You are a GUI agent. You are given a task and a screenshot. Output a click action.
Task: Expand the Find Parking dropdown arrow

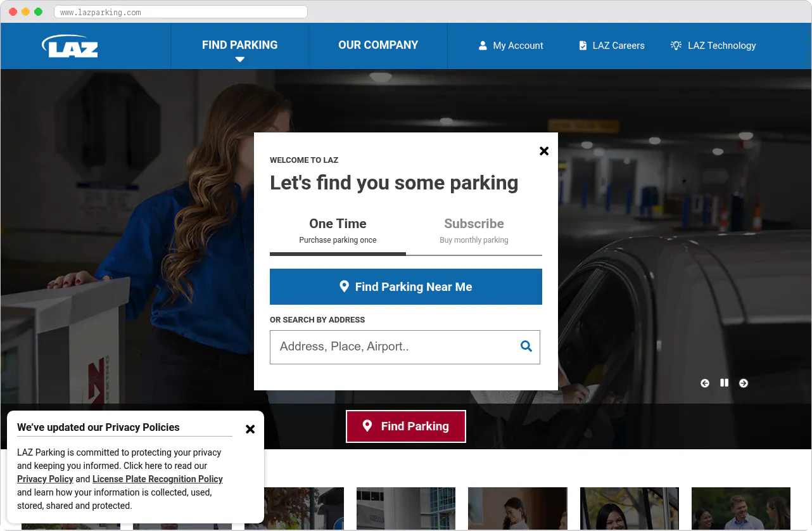pyautogui.click(x=239, y=60)
